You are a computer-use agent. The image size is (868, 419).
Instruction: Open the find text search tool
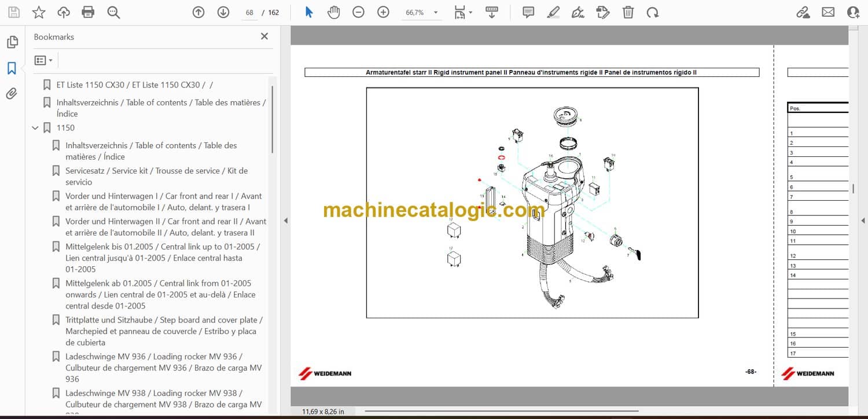point(113,12)
